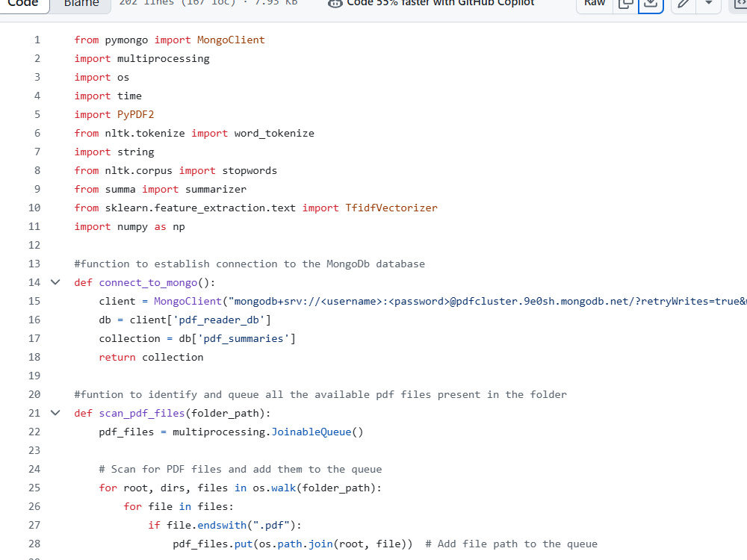747x560 pixels.
Task: Click the 'scan_pdf_files' function name
Action: [142, 414]
